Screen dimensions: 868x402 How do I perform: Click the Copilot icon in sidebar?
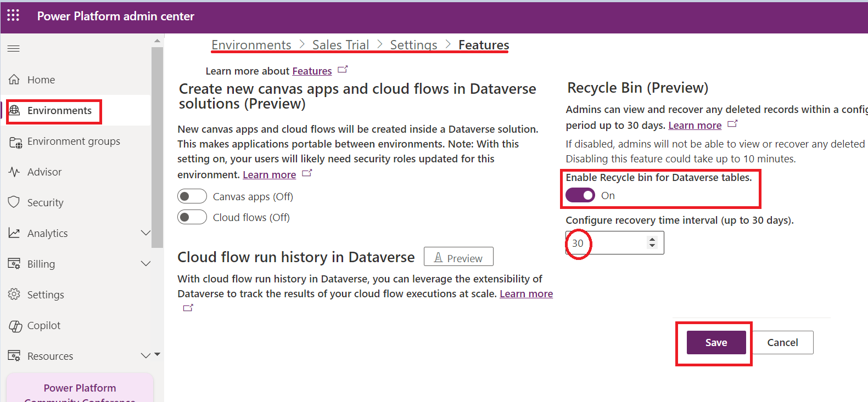coord(15,326)
